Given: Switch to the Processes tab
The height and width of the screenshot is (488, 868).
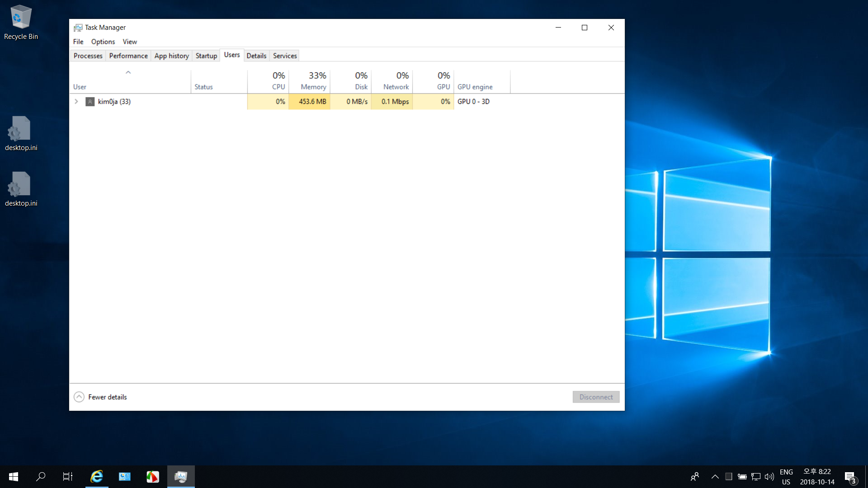Looking at the screenshot, I should pos(88,56).
